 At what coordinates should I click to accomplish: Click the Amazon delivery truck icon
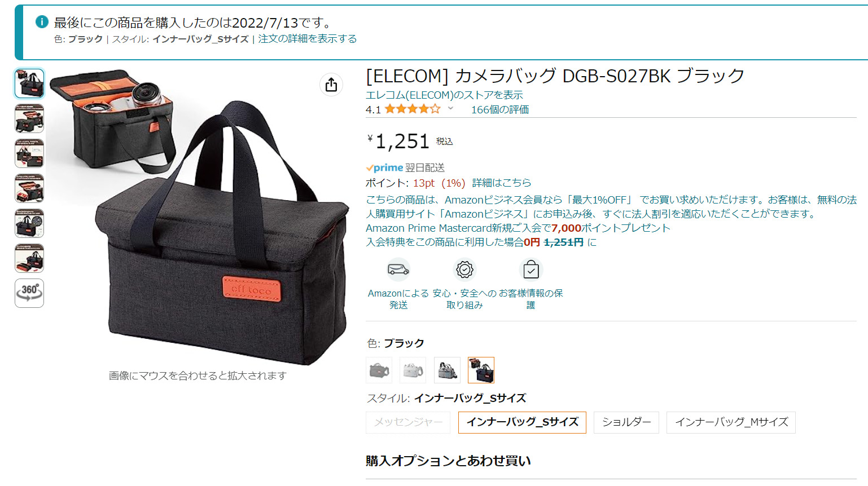pyautogui.click(x=398, y=269)
